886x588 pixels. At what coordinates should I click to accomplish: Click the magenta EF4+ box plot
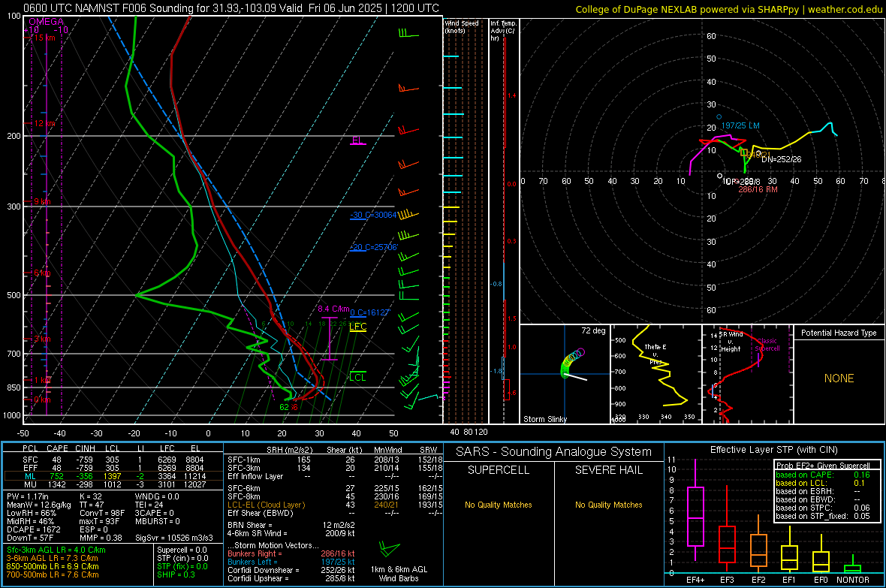695,510
